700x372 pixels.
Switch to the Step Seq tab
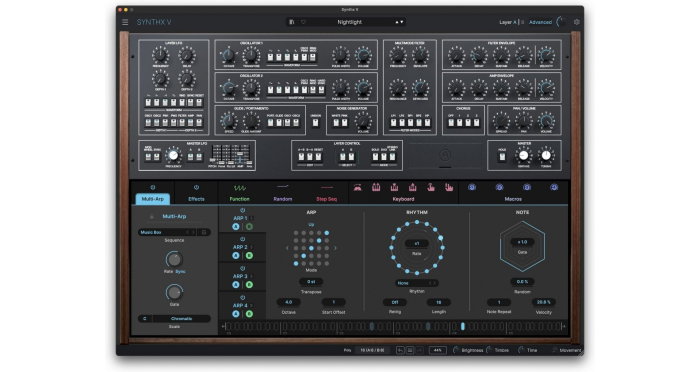327,199
